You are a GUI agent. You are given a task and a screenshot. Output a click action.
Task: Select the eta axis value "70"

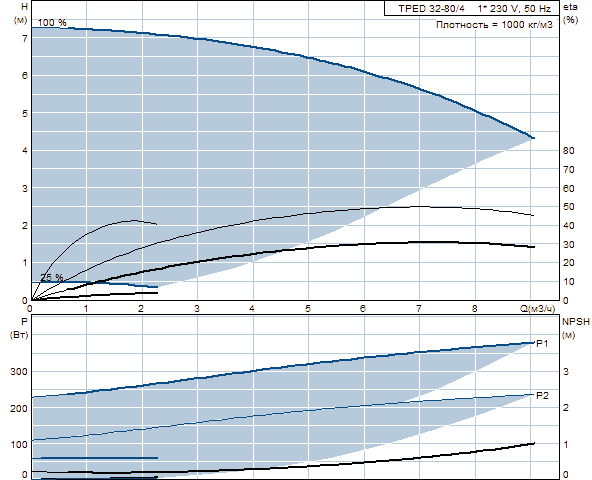568,170
